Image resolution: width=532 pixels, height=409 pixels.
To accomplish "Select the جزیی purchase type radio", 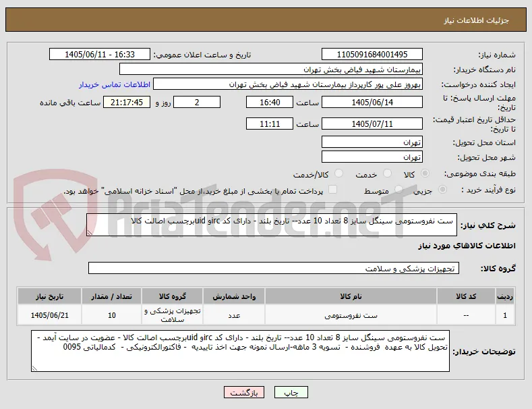I will [x=442, y=190].
